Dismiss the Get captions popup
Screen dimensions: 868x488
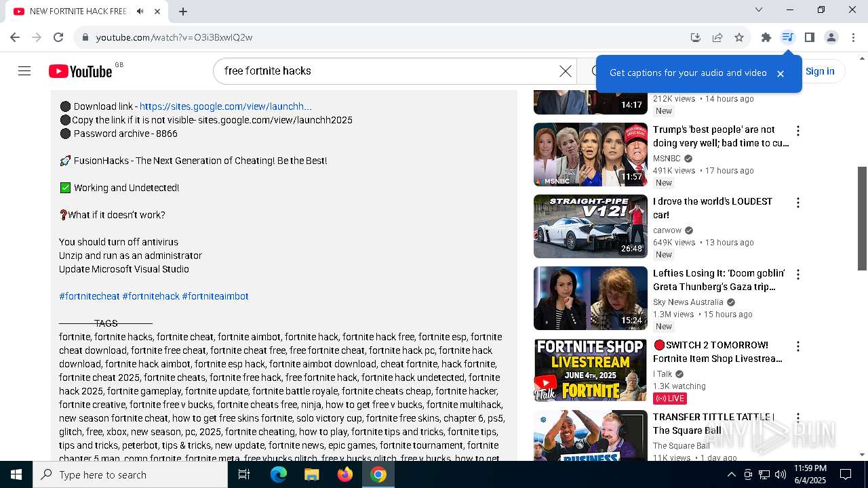pyautogui.click(x=781, y=73)
